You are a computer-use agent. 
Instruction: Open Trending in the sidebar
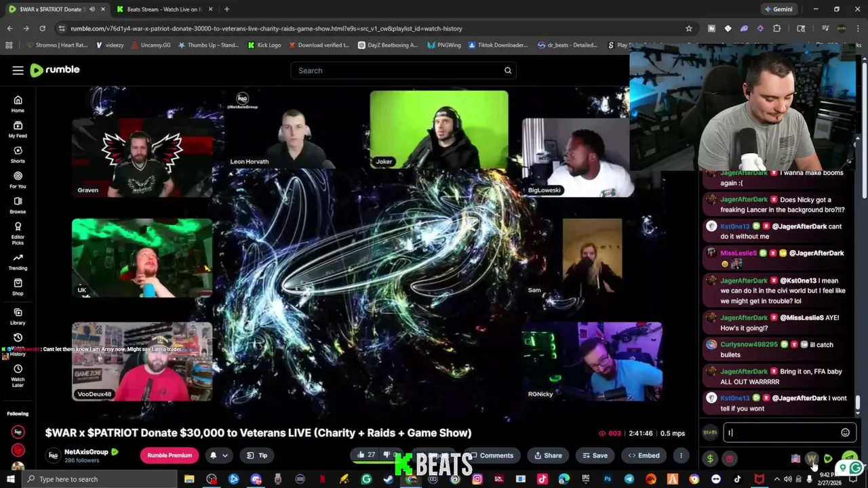[x=18, y=262]
